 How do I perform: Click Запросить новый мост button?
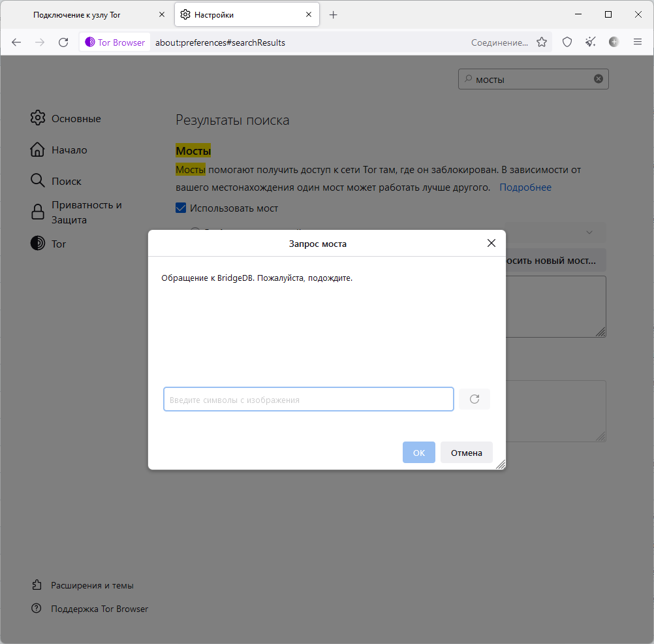(556, 261)
